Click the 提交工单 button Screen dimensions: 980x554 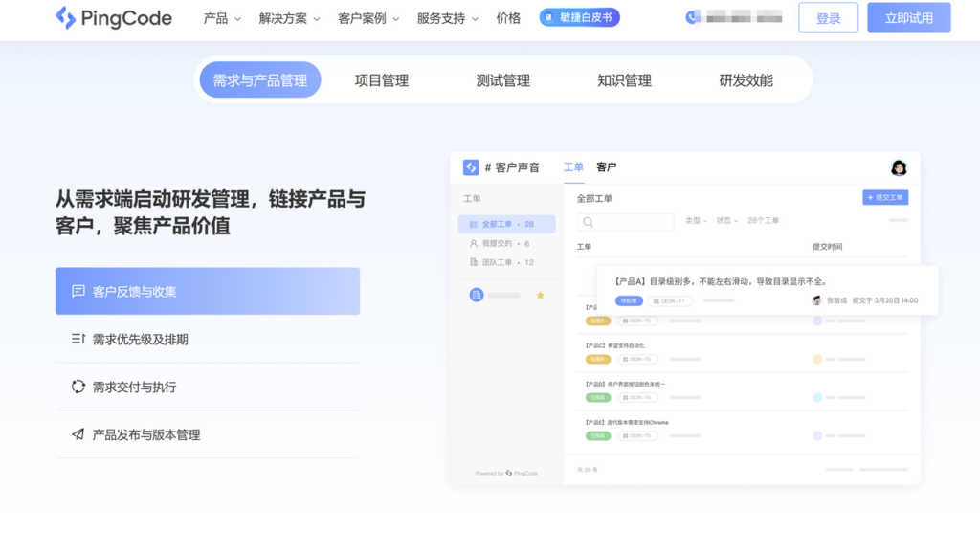(x=885, y=197)
